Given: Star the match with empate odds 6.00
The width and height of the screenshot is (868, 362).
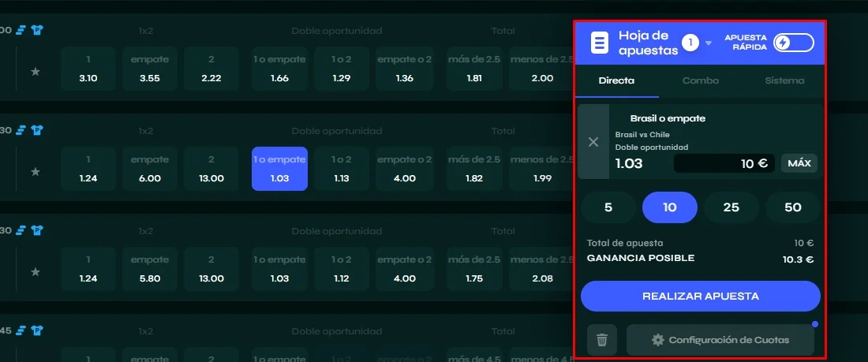Looking at the screenshot, I should coord(36,172).
